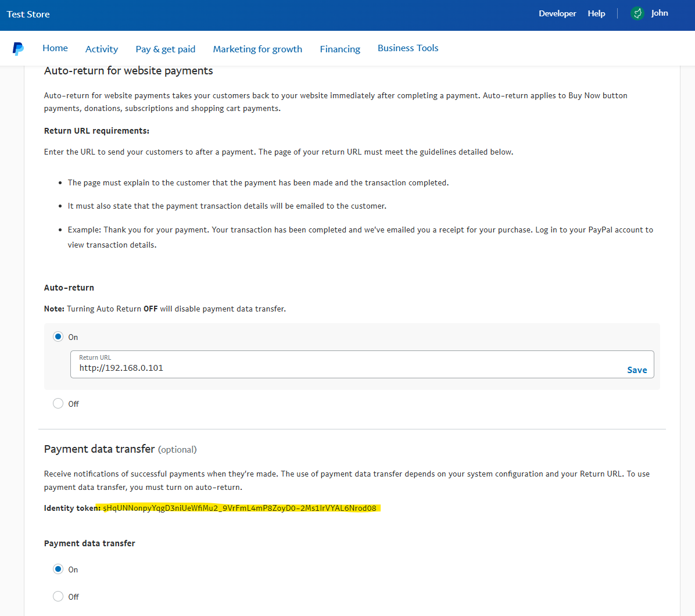Save the Return URL

[637, 370]
